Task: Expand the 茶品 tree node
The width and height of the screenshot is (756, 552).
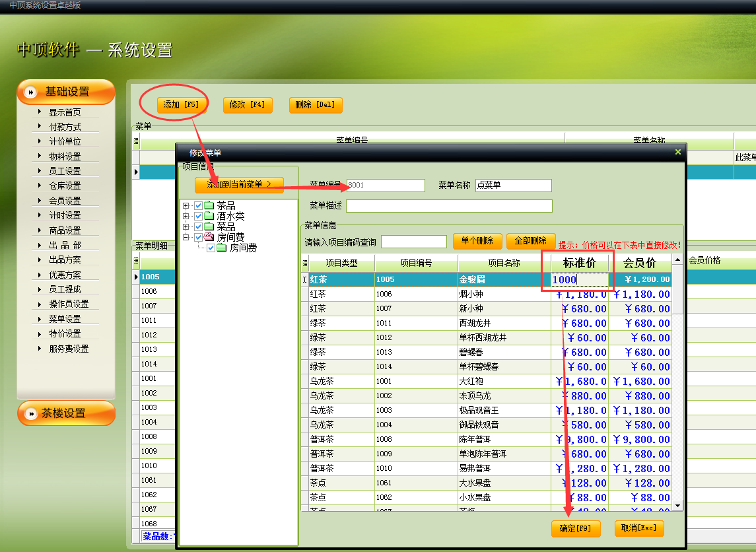Action: (186, 205)
